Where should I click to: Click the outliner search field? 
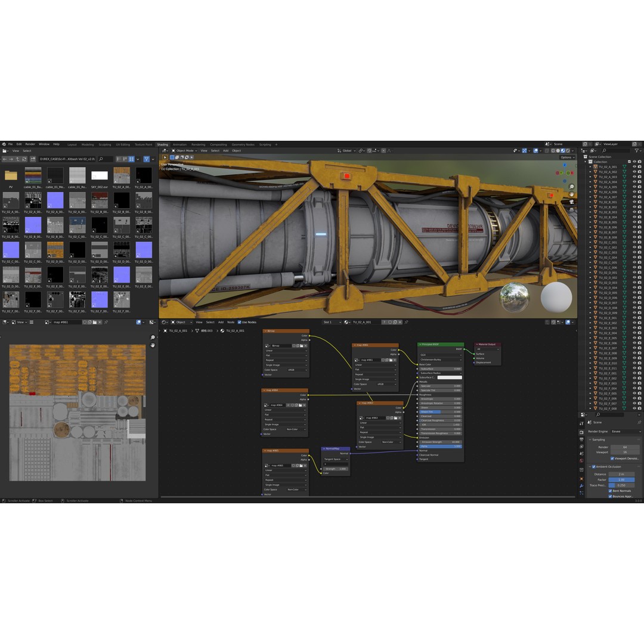click(615, 151)
